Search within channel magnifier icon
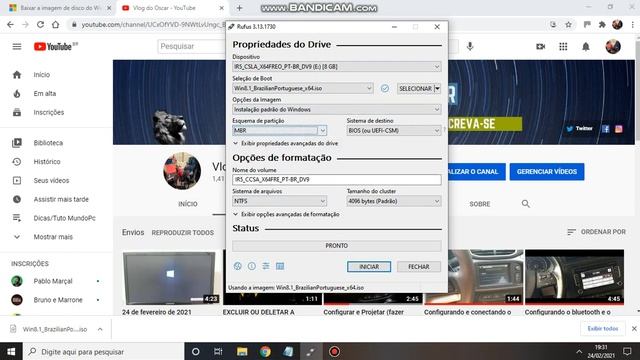This screenshot has height=360, width=640. (526, 204)
